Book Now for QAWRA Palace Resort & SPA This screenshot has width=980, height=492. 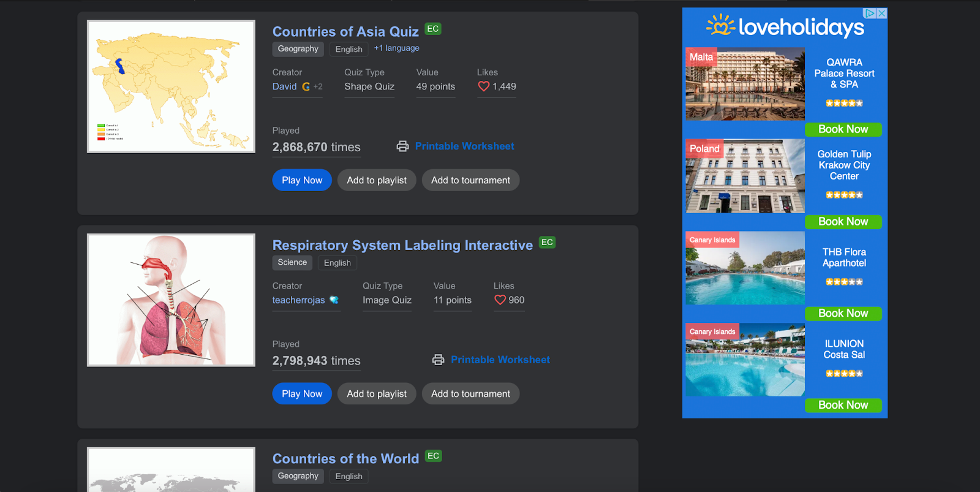click(x=843, y=129)
